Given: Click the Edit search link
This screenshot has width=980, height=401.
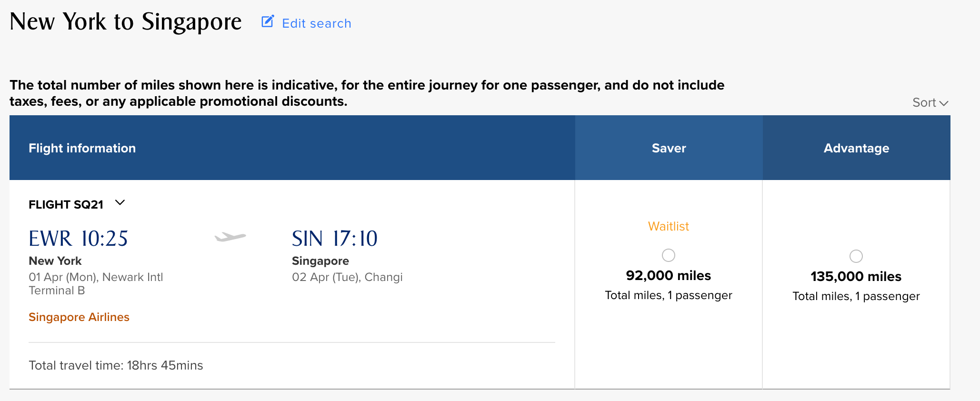Looking at the screenshot, I should (x=317, y=23).
